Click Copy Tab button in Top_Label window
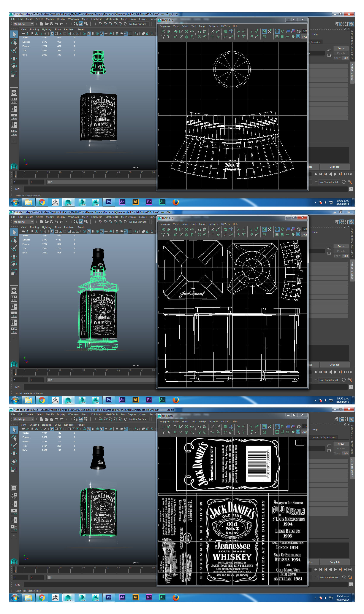 click(335, 167)
